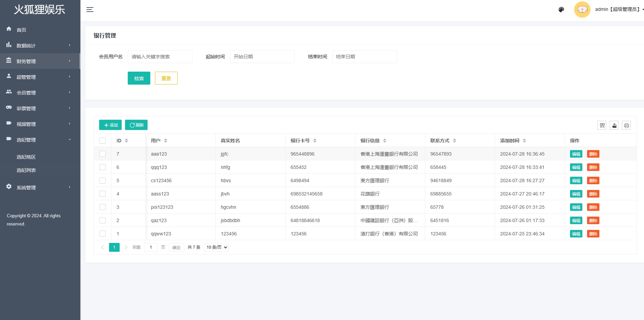The image size is (644, 320).
Task: Open the 10 条/页 page size dropdown
Action: tap(216, 247)
